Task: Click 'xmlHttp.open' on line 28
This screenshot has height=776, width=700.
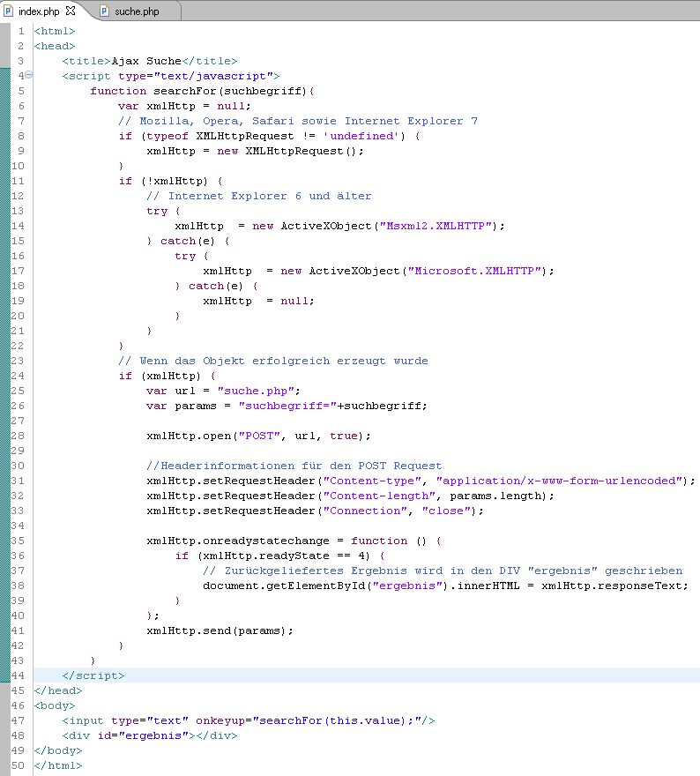Action: click(x=189, y=436)
